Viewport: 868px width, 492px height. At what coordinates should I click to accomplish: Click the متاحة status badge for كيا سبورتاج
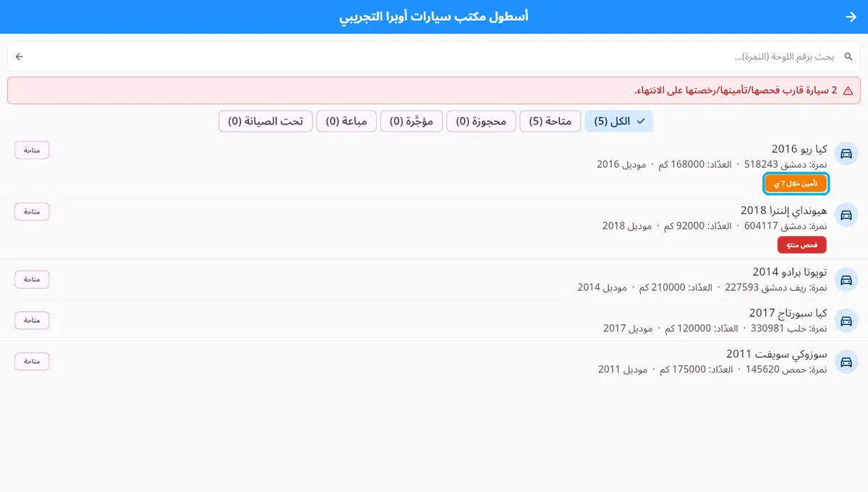[x=32, y=320]
